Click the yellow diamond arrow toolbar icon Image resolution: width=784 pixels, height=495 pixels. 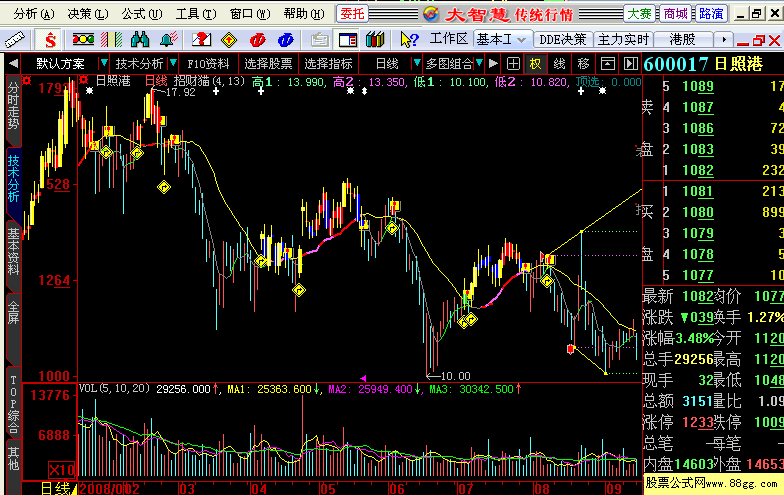click(229, 40)
